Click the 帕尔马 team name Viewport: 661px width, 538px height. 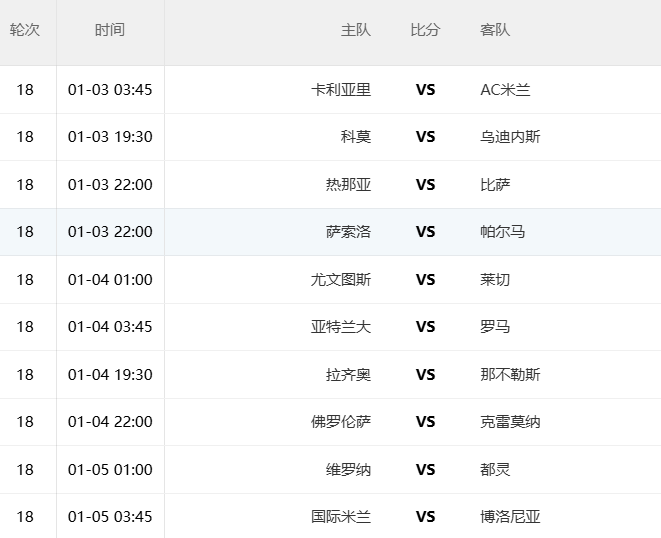(x=502, y=232)
